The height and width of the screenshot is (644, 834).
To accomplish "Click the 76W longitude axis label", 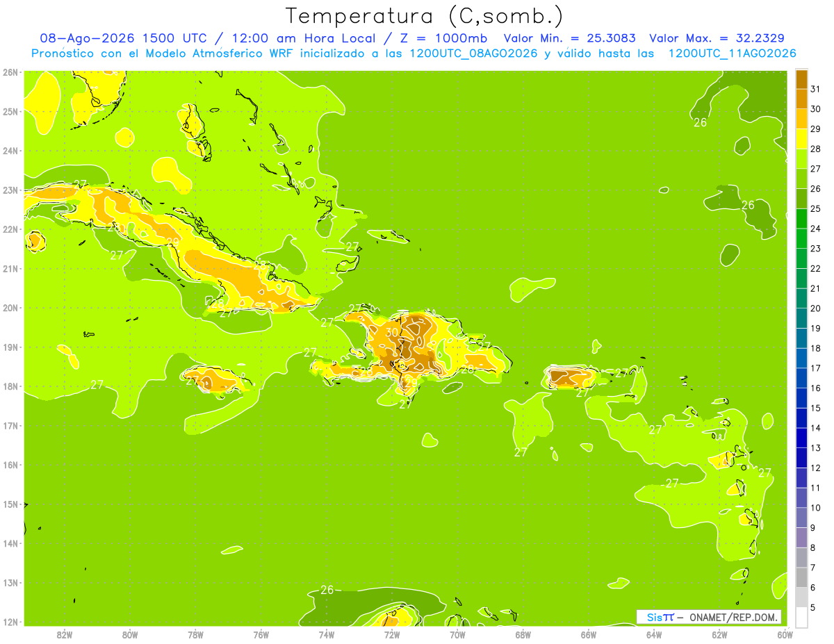I will [x=261, y=634].
